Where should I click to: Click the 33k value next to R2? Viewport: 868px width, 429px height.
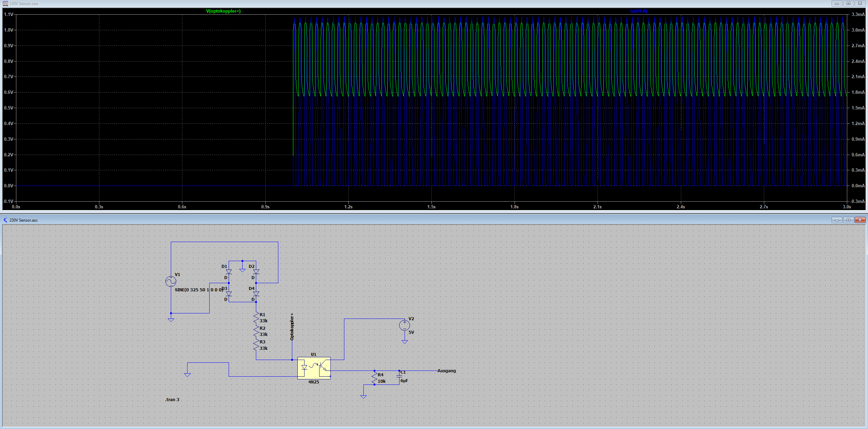264,334
